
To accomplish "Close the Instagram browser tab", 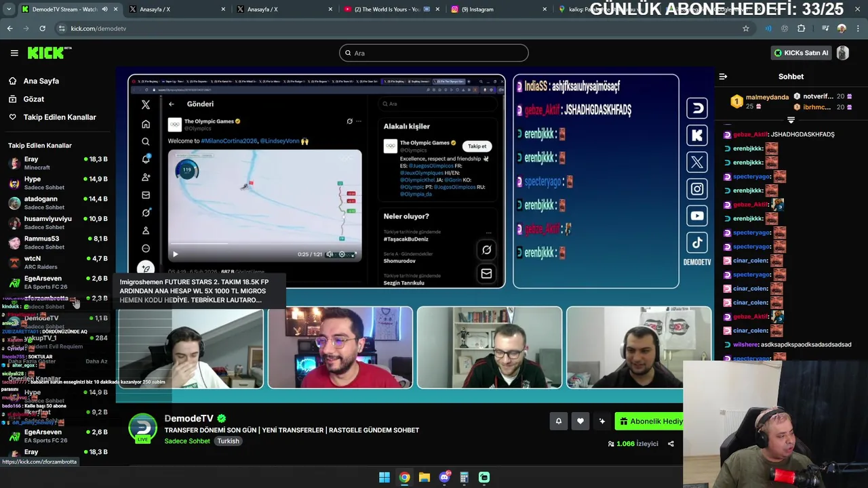I will 545,9.
